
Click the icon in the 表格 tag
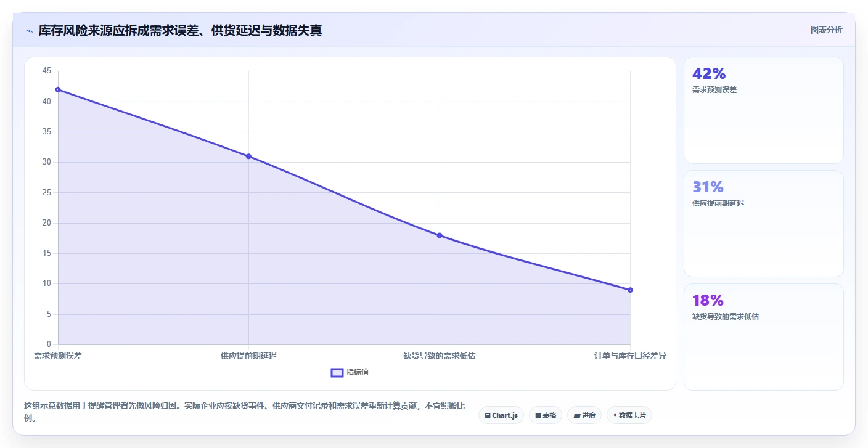(x=538, y=416)
